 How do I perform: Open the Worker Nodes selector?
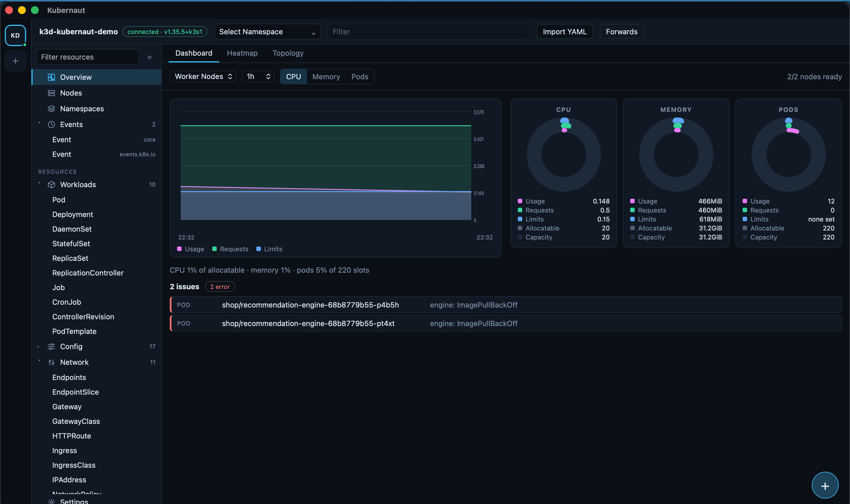coord(203,76)
